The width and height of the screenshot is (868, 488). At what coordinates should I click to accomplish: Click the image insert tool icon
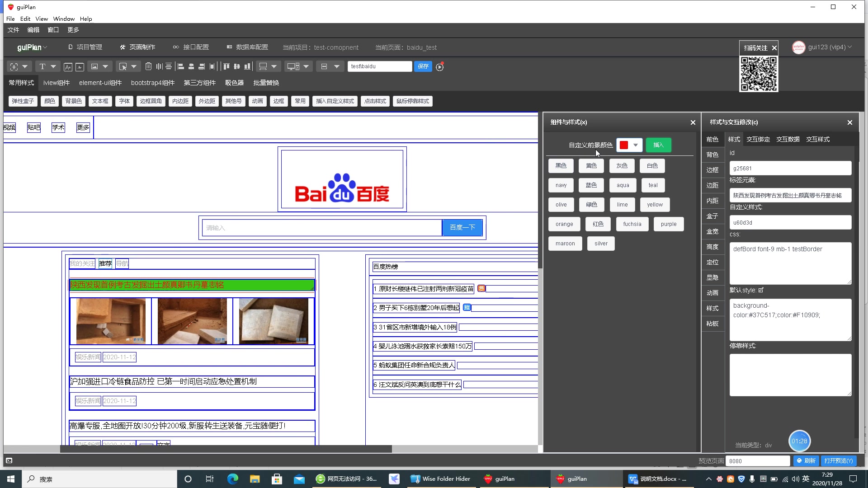coord(94,66)
